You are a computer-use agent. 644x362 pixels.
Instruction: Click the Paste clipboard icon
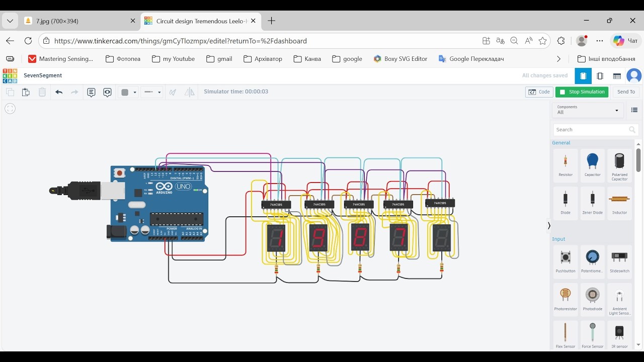click(26, 92)
